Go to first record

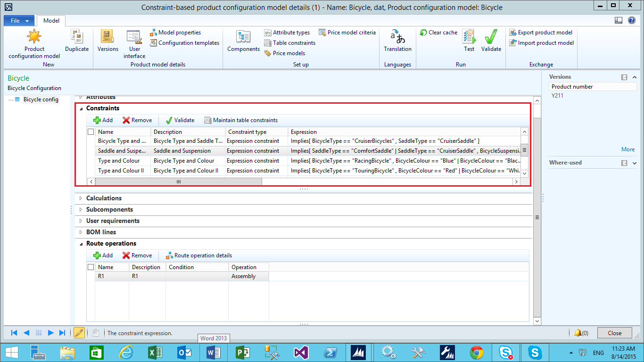[14, 333]
